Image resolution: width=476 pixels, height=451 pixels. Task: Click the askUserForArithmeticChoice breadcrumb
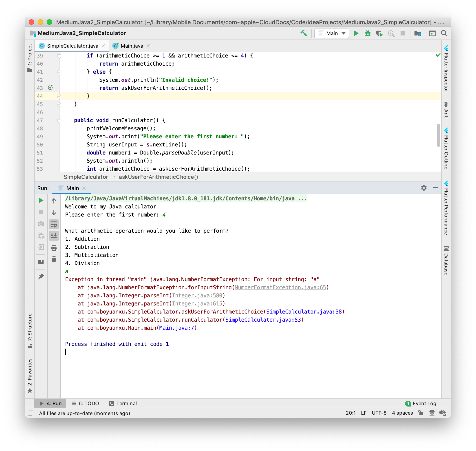pyautogui.click(x=158, y=177)
